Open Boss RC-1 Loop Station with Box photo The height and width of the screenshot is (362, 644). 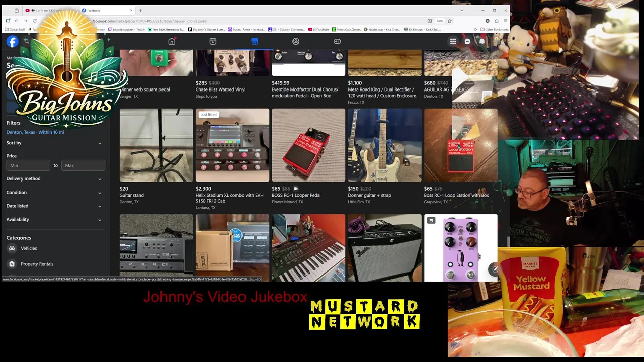[x=460, y=145]
